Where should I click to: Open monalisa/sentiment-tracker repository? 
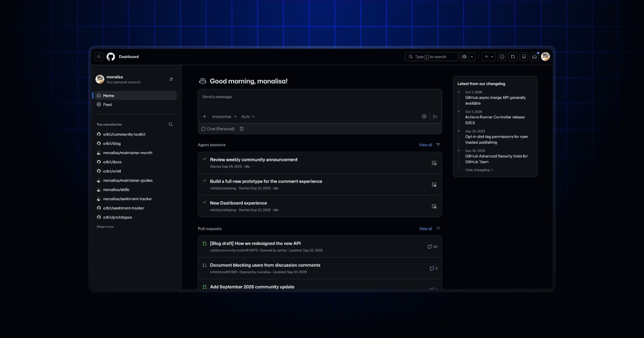tap(128, 199)
